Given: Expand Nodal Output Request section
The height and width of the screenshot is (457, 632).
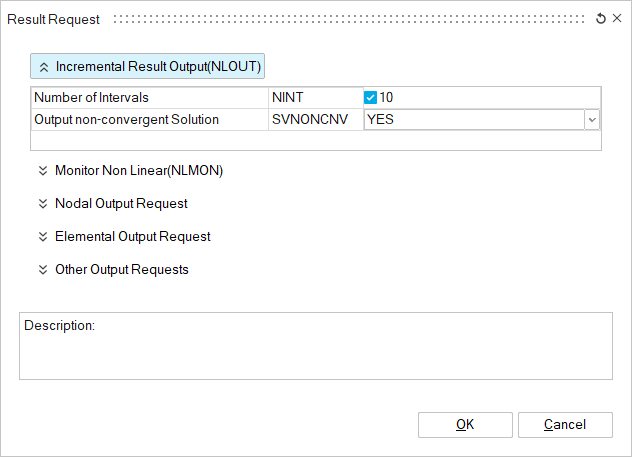Looking at the screenshot, I should pos(121,204).
